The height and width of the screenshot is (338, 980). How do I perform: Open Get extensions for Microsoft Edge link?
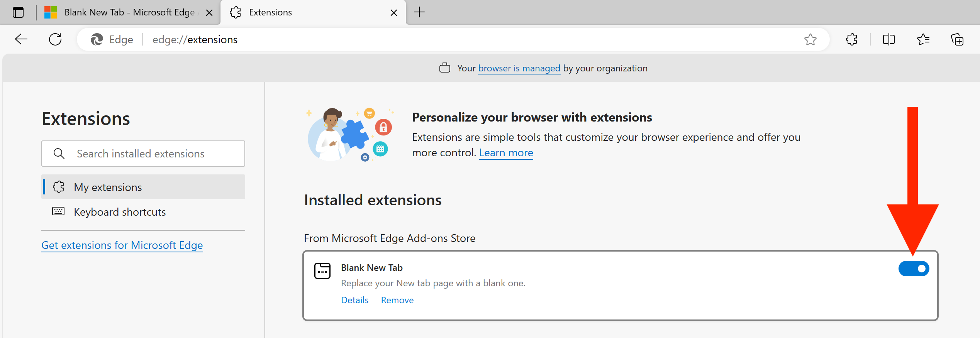pyautogui.click(x=122, y=245)
